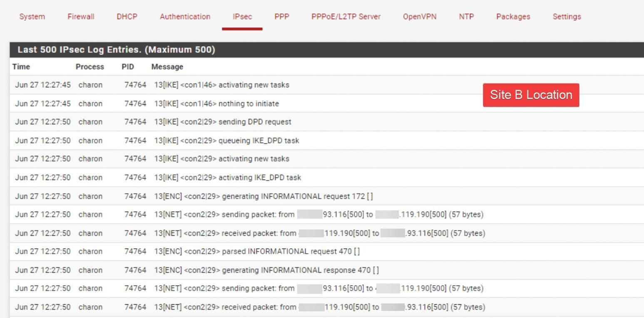Screen dimensions: 644x318
Task: Click PID 74764 in 'generating INFORMATIONAL response' row
Action: [135, 270]
